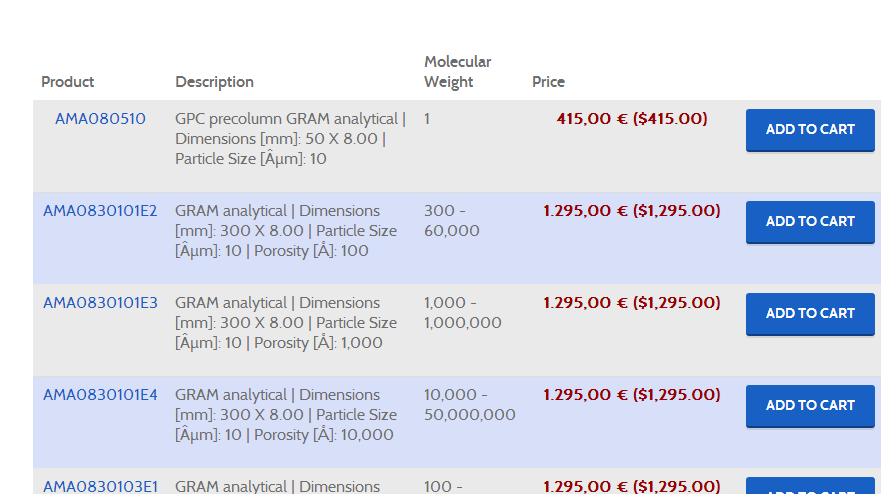Click the Product column header
The image size is (881, 494).
pos(68,82)
